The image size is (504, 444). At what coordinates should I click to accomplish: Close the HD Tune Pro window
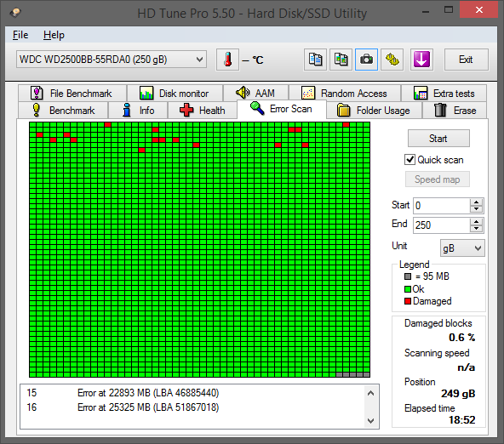tap(479, 10)
